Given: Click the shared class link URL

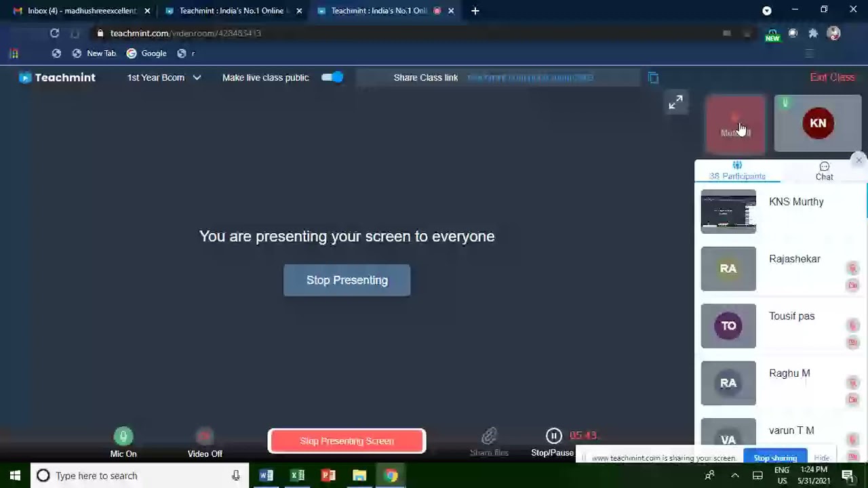Looking at the screenshot, I should 530,77.
